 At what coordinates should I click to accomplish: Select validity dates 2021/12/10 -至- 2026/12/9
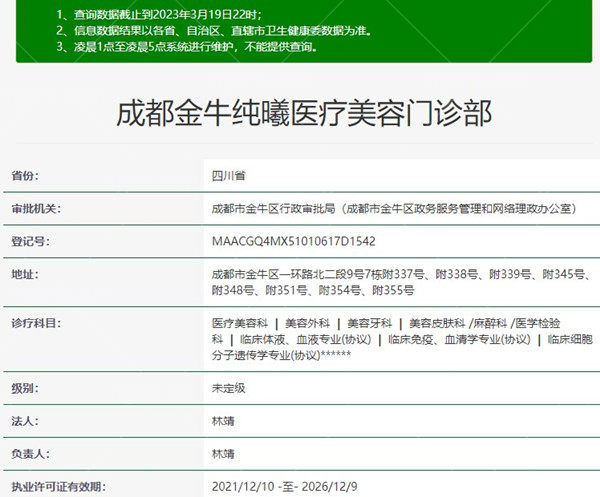(x=285, y=487)
